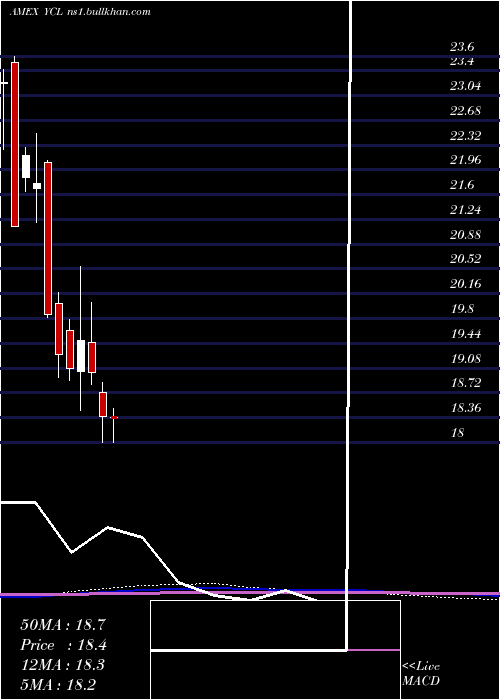Click the 21.6 price axis label
This screenshot has width=500, height=700.
(462, 184)
